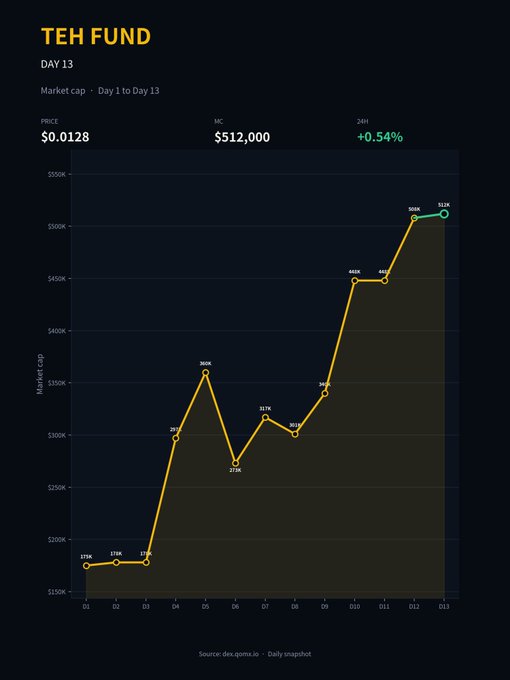510x680 pixels.
Task: Click the 360K value label
Action: coord(206,363)
